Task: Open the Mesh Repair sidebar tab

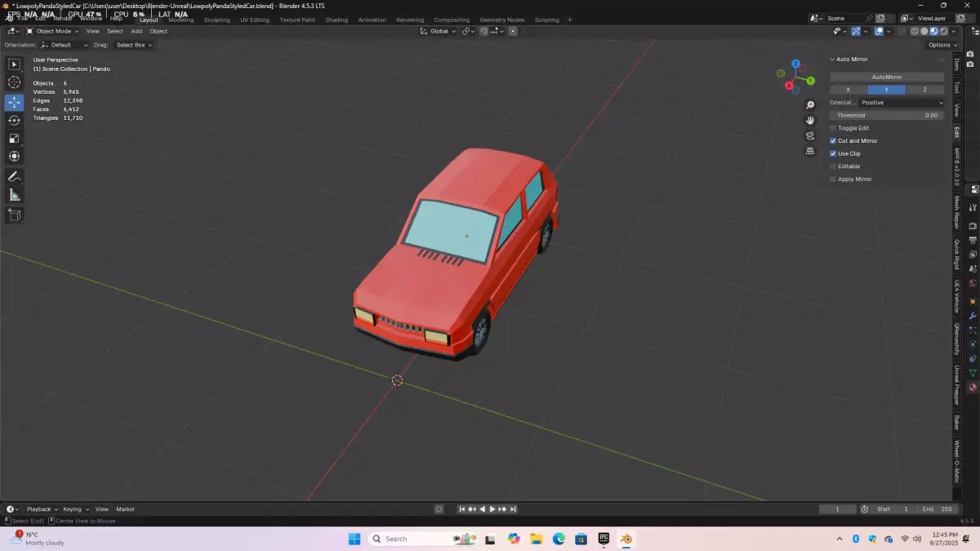Action: click(957, 212)
